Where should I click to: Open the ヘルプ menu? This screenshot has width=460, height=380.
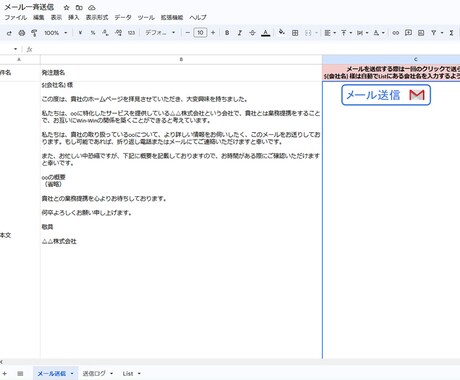point(198,17)
